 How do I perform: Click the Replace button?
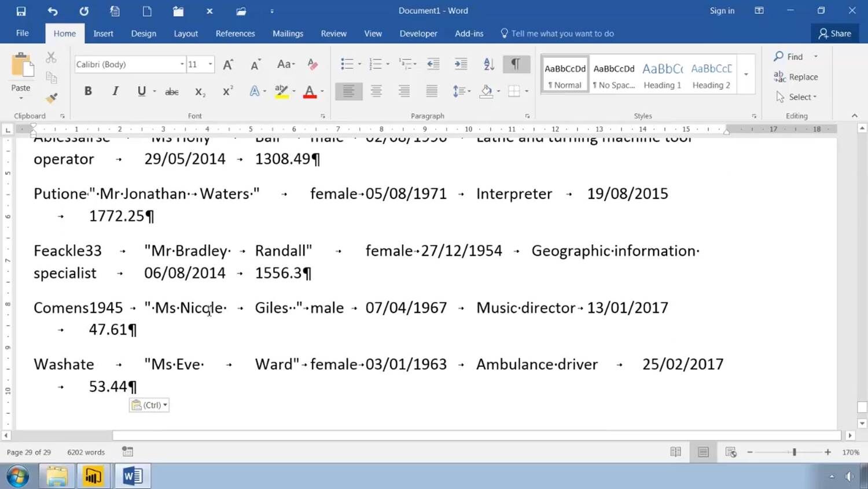point(796,77)
